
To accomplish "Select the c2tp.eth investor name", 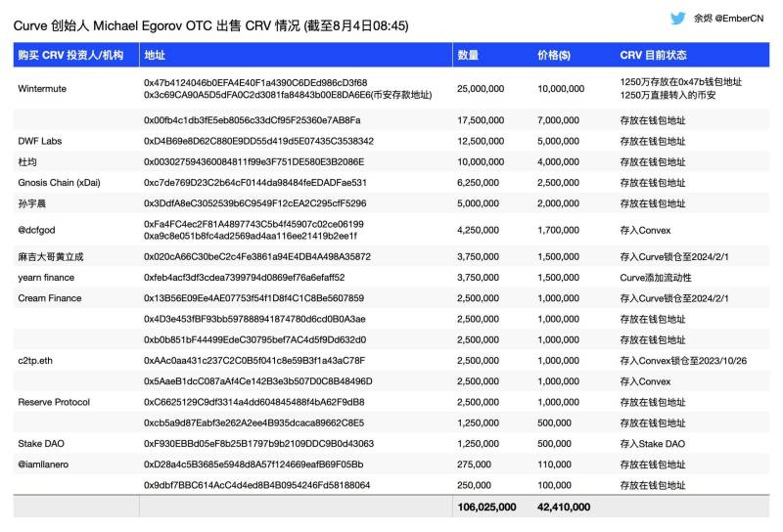I will pyautogui.click(x=35, y=361).
